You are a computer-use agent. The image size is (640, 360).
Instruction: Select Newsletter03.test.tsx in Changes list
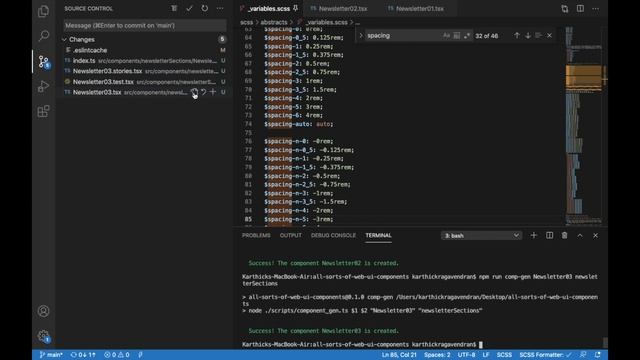pyautogui.click(x=145, y=82)
